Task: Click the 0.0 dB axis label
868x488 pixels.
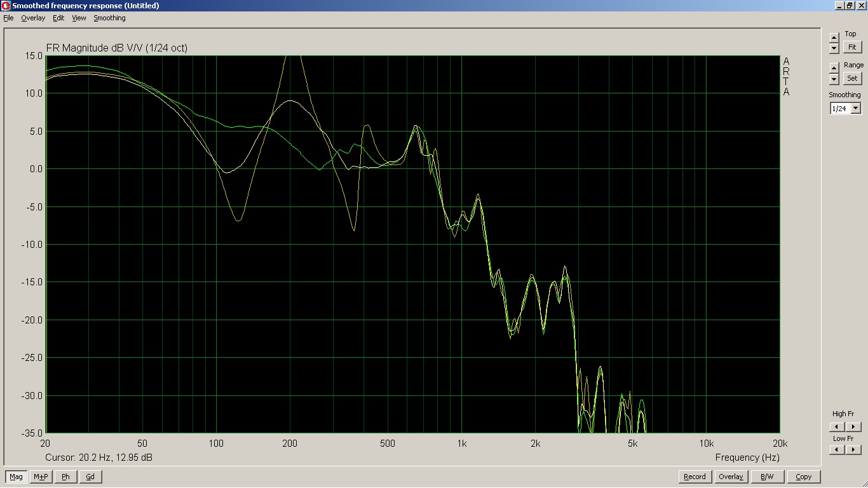Action: coord(36,169)
